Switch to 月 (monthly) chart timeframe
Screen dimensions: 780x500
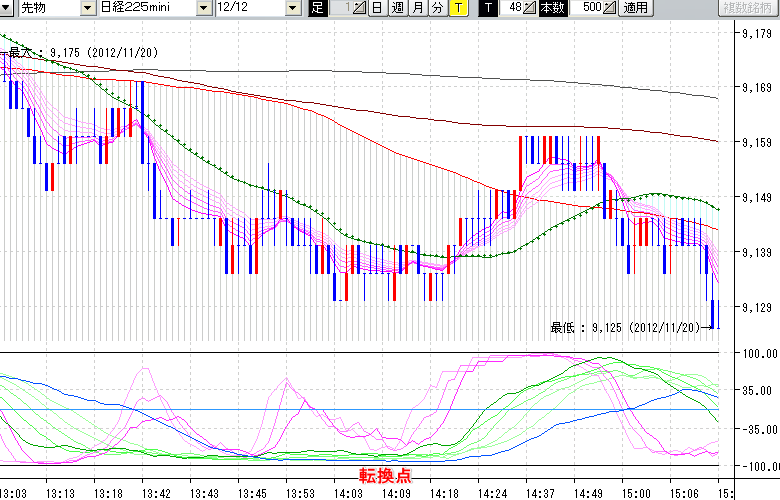(417, 8)
